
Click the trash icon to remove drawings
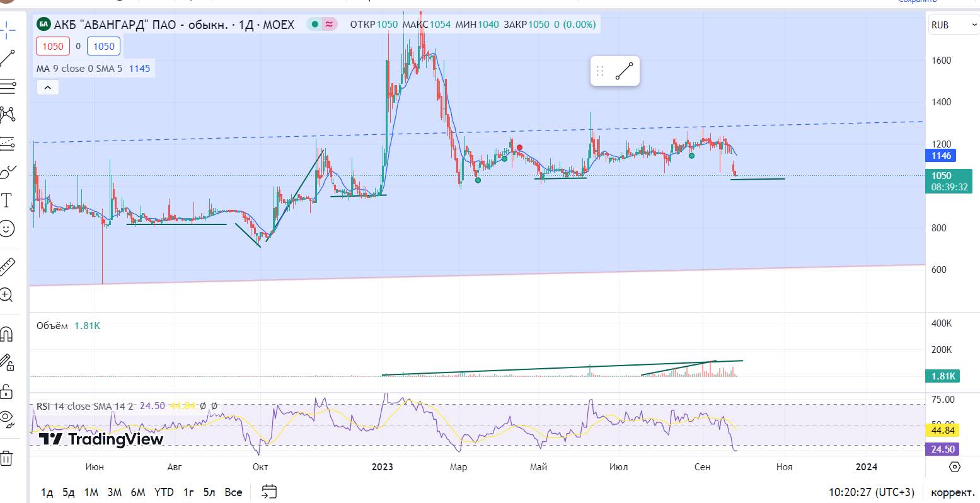point(7,458)
